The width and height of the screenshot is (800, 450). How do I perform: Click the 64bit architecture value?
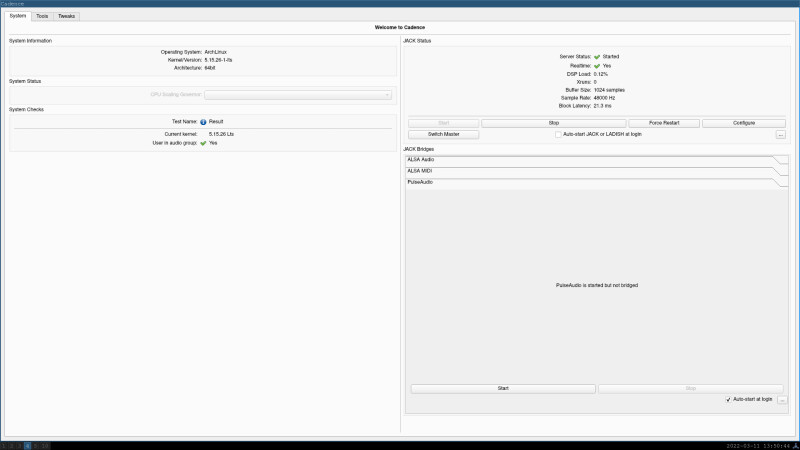tap(210, 68)
